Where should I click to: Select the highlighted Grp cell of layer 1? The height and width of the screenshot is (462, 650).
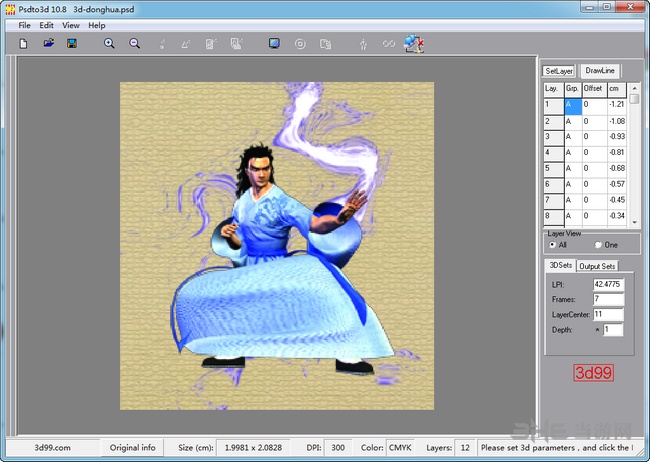pos(573,105)
